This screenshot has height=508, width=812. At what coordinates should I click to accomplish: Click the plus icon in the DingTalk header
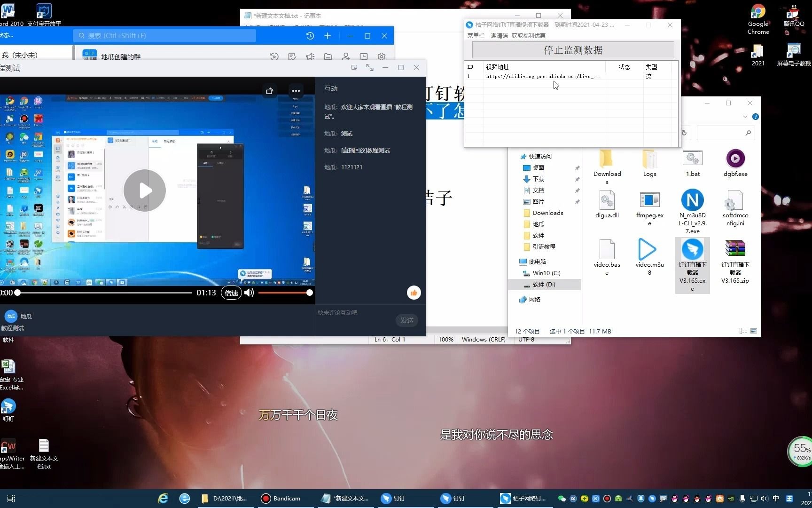coord(328,36)
